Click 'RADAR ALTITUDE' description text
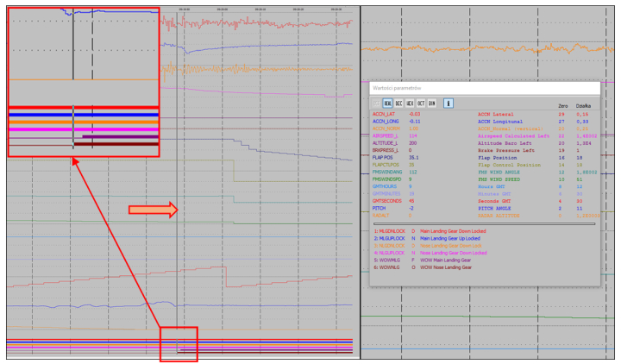The image size is (621, 364). [x=499, y=216]
